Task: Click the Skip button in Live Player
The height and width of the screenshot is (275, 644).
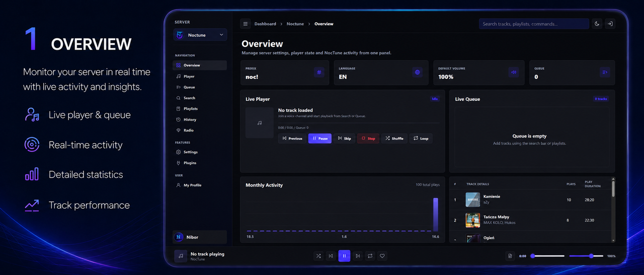Action: 345,139
